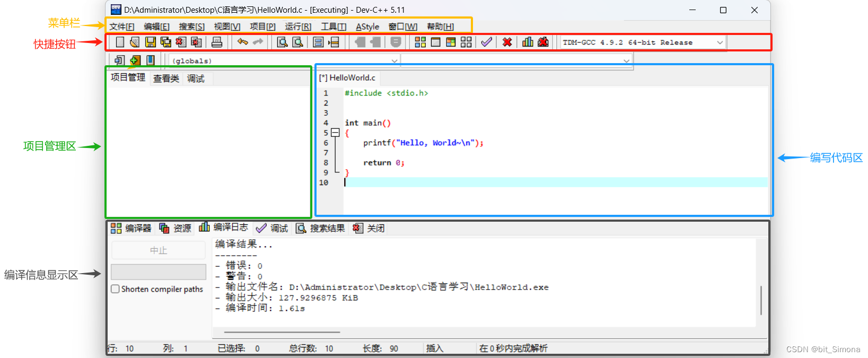Select the HelloWorld.c editor tab
This screenshot has width=868, height=358.
(347, 78)
